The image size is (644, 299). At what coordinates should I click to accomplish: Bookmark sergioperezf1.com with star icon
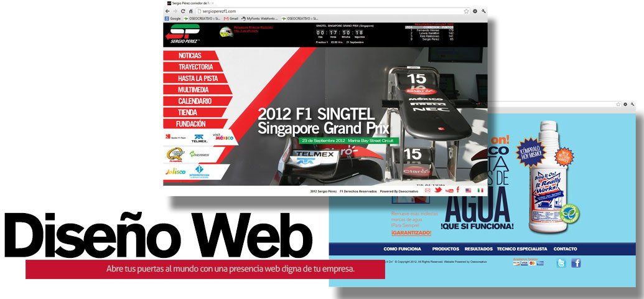tap(467, 11)
